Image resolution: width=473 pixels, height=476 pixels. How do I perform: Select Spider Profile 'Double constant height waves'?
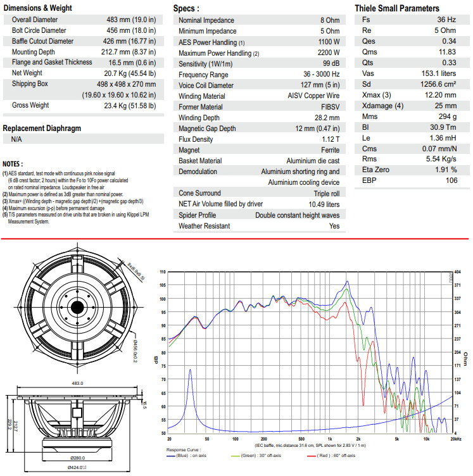pos(297,215)
